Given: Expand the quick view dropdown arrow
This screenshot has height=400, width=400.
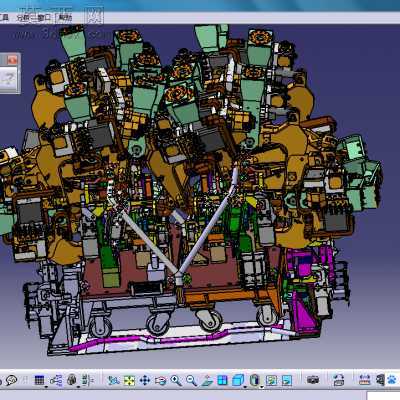Looking at the screenshot, I should tap(245, 387).
